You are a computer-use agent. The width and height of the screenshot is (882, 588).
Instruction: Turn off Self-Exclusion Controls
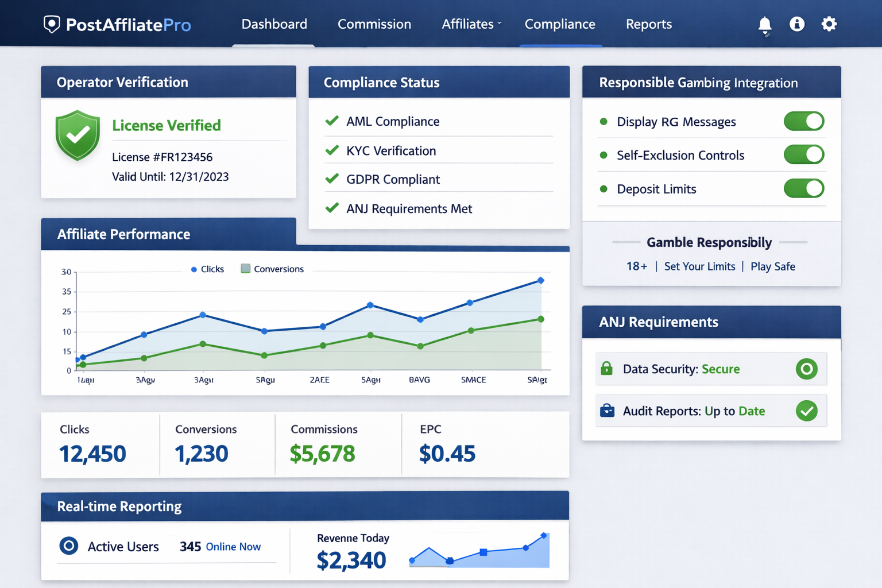[x=804, y=154]
